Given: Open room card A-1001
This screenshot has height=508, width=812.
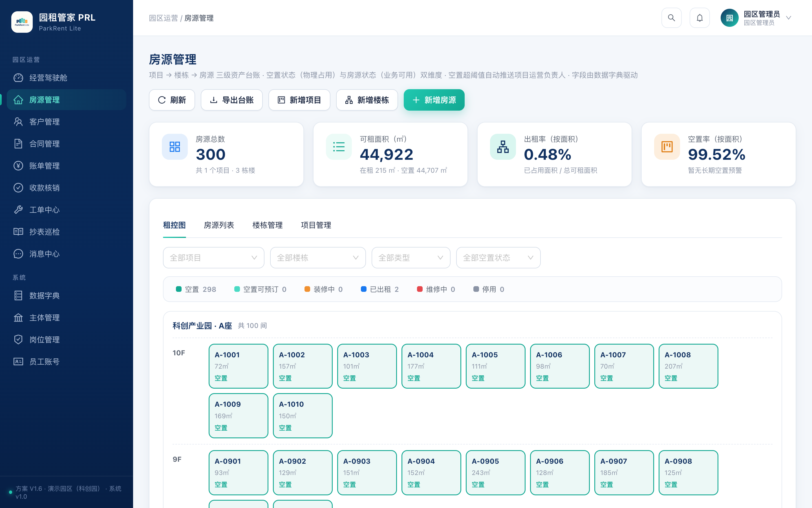Looking at the screenshot, I should tap(239, 366).
